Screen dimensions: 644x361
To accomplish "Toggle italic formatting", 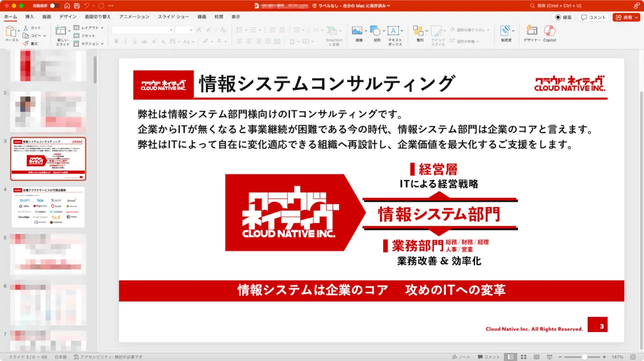I will (125, 41).
